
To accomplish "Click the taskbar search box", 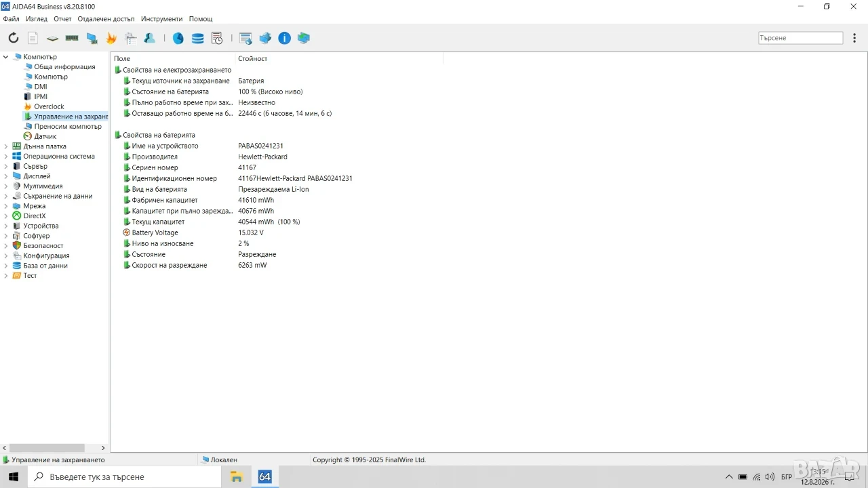I will (x=125, y=476).
